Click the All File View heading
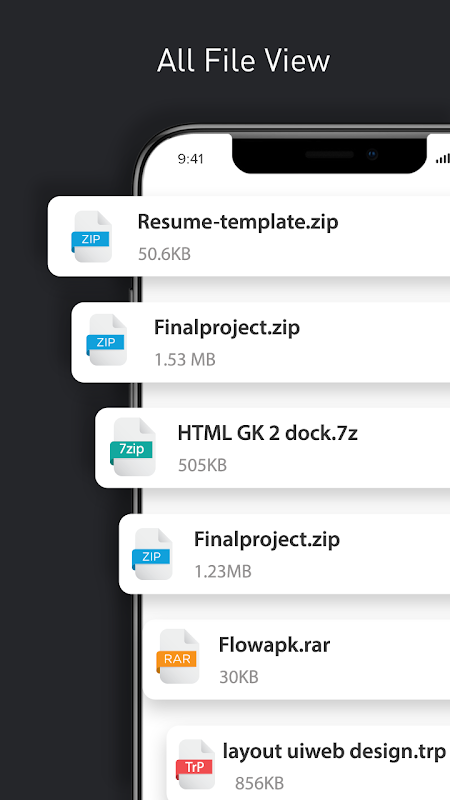Image resolution: width=450 pixels, height=800 pixels. [x=243, y=61]
